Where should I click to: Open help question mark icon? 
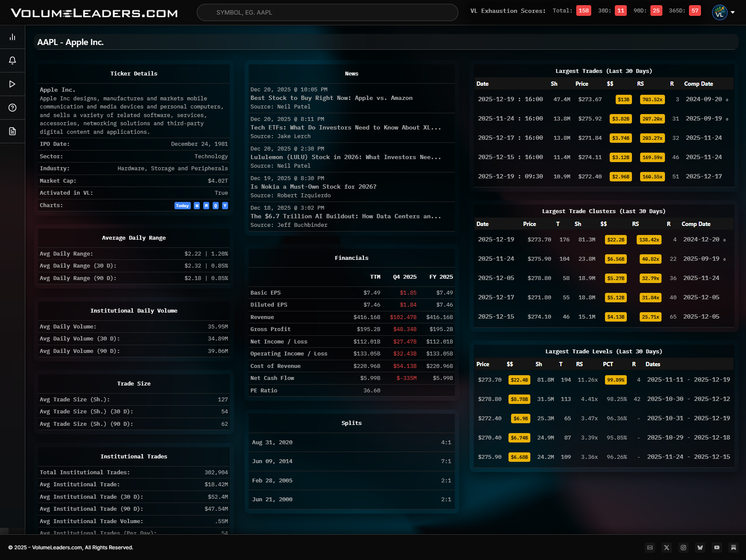point(12,108)
